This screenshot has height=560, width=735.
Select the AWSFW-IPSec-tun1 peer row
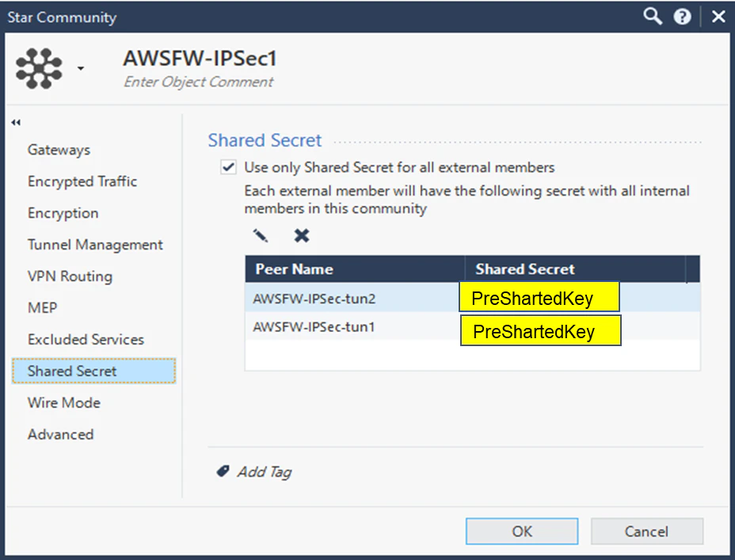314,326
